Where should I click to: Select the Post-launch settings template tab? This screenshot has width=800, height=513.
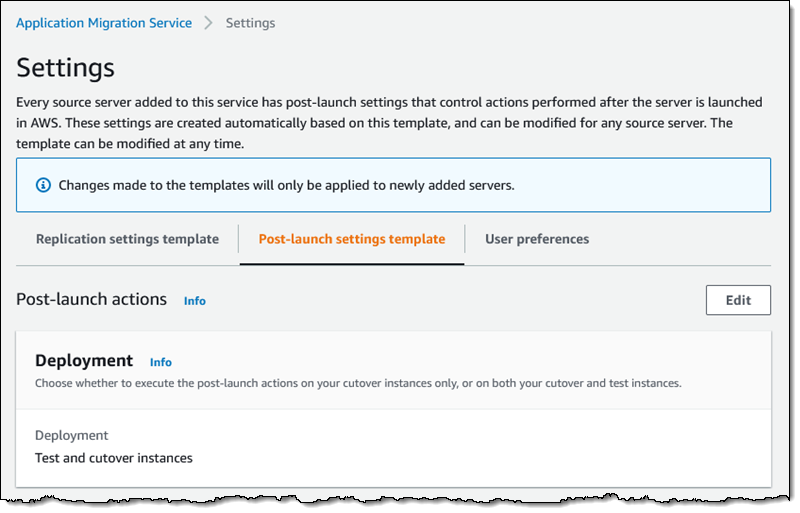coord(352,239)
